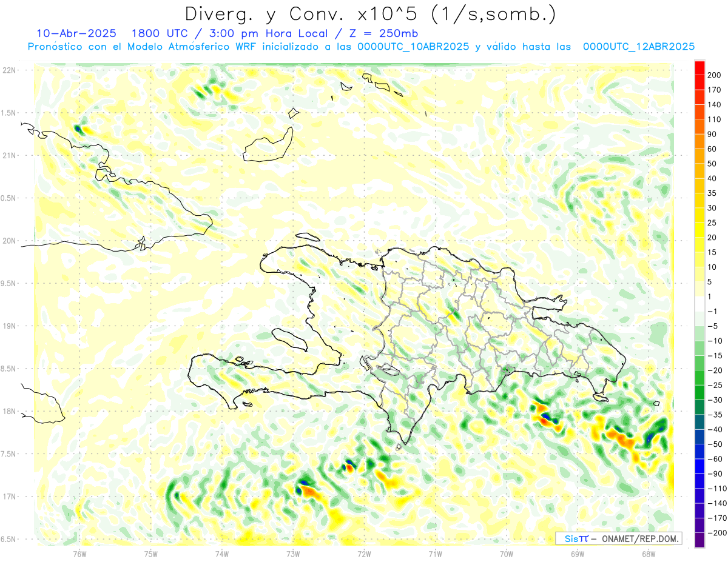Click the colorbar value '90'
This screenshot has width=728, height=562.
(713, 134)
